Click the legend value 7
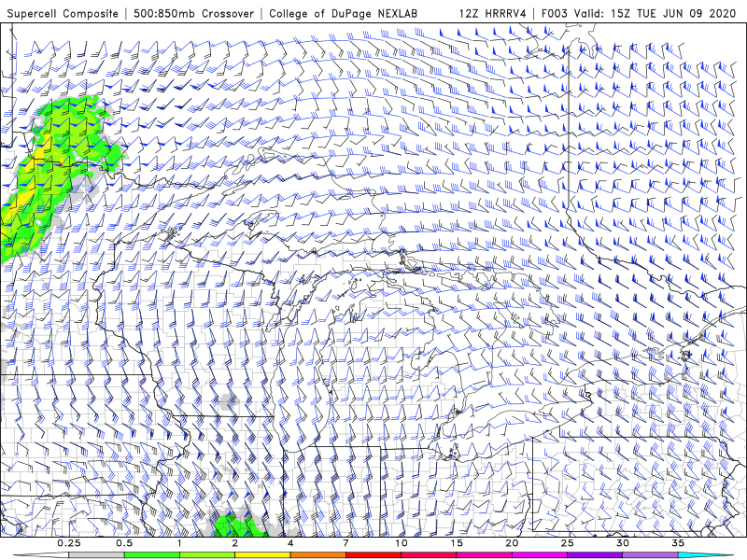 tap(345, 543)
